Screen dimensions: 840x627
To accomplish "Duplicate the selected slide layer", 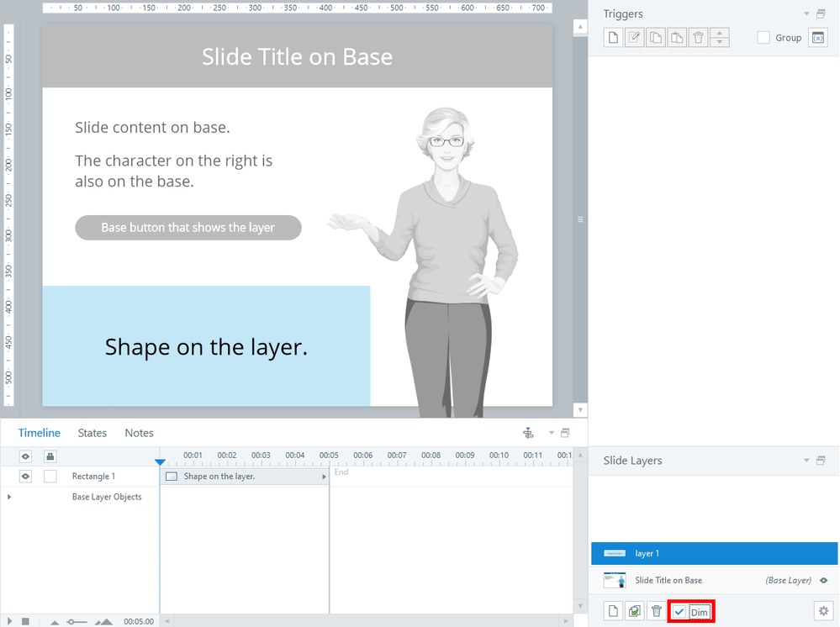I will click(x=634, y=611).
